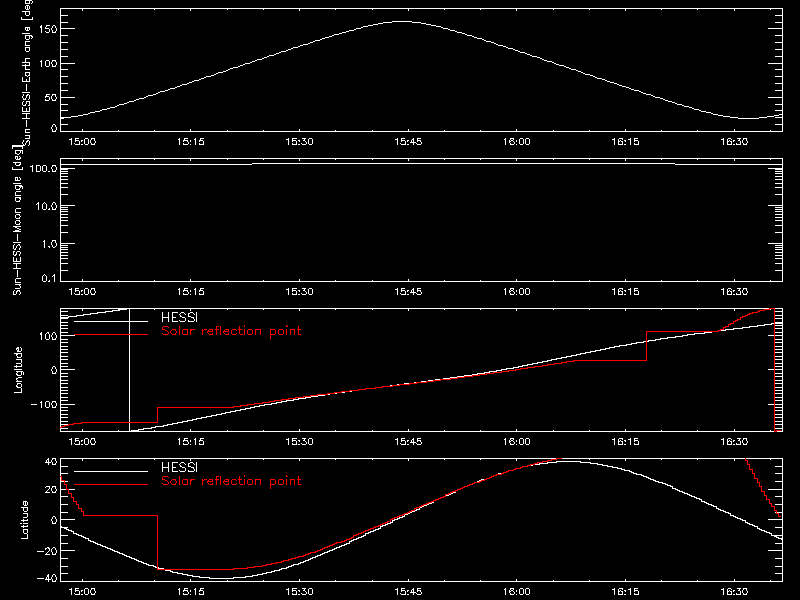Click the -100 tick on Longitude axis
This screenshot has width=800, height=600.
pos(44,404)
